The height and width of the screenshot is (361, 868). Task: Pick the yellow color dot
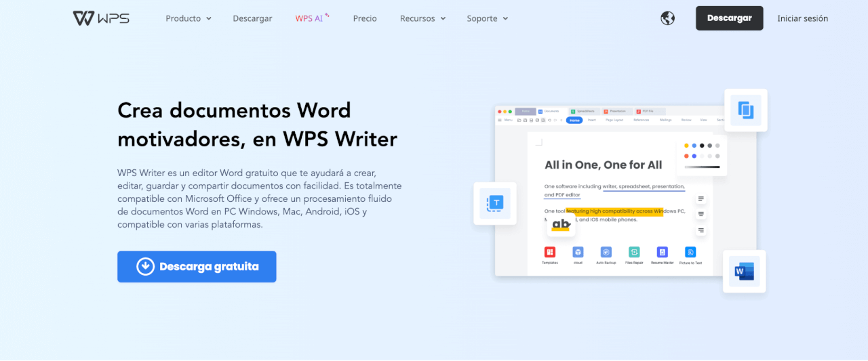pyautogui.click(x=686, y=146)
